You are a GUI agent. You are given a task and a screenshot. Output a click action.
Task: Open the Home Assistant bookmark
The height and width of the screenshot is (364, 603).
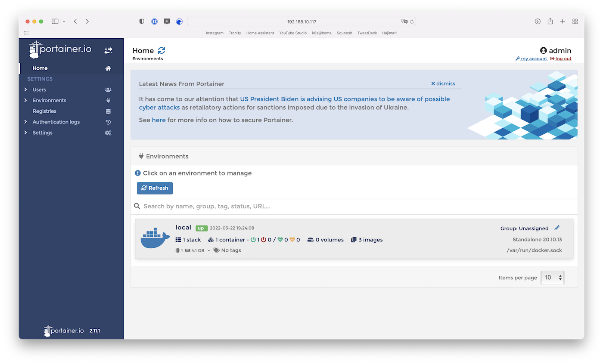tap(260, 33)
